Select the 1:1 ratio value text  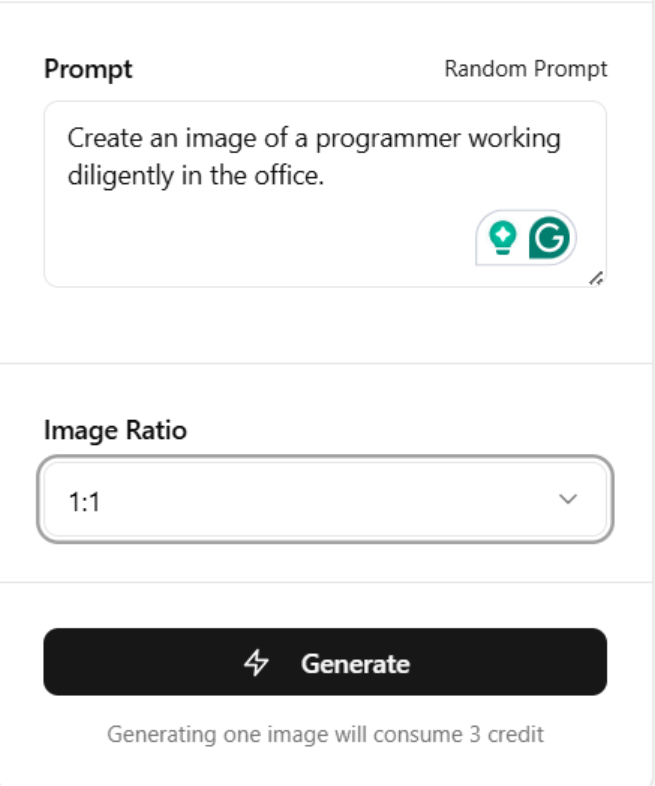pyautogui.click(x=85, y=501)
